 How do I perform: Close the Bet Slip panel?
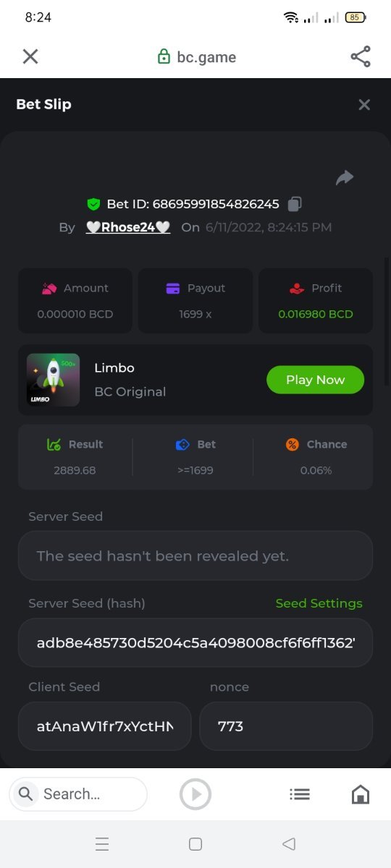[x=364, y=105]
